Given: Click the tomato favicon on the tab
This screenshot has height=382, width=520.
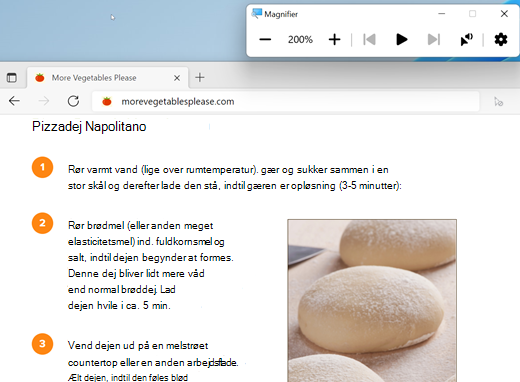Looking at the screenshot, I should click(40, 78).
